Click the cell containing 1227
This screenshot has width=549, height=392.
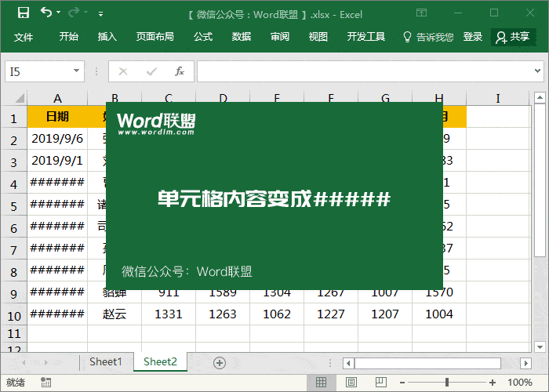(331, 314)
